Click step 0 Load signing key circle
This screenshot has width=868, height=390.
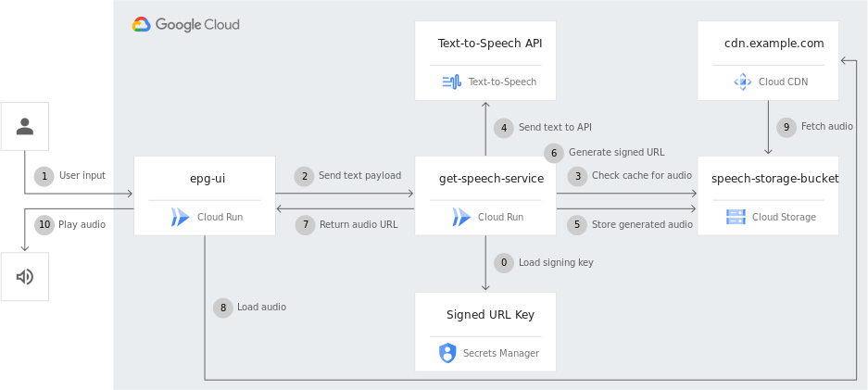tap(504, 263)
